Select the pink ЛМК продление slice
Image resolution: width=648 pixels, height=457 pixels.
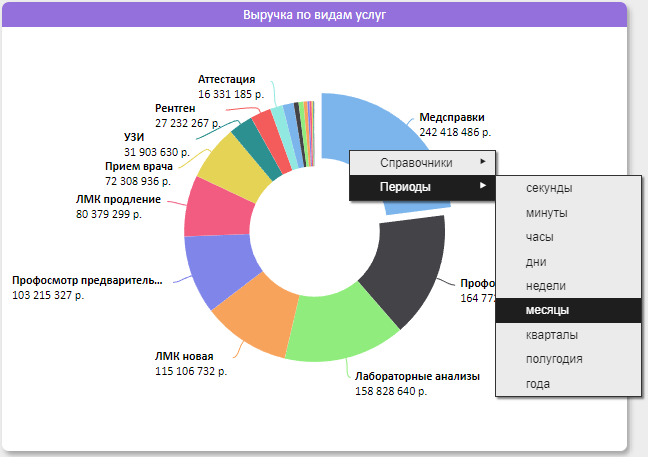[x=219, y=211]
